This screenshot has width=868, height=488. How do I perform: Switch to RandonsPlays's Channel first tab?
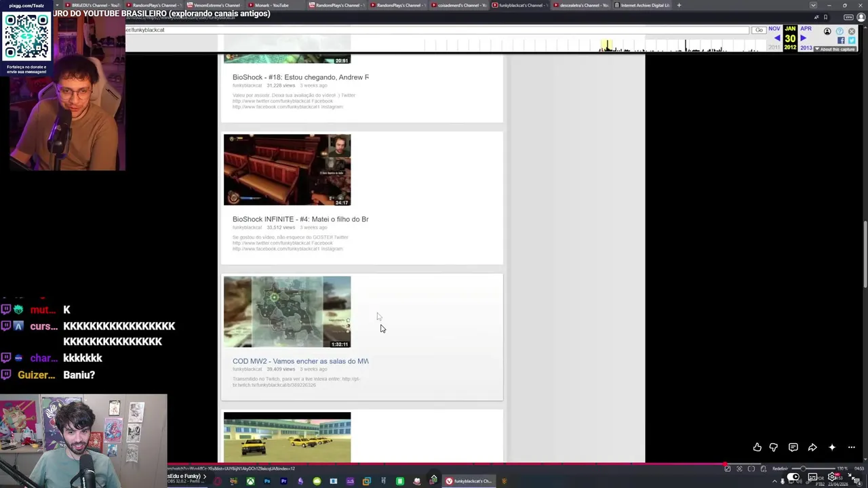point(155,5)
